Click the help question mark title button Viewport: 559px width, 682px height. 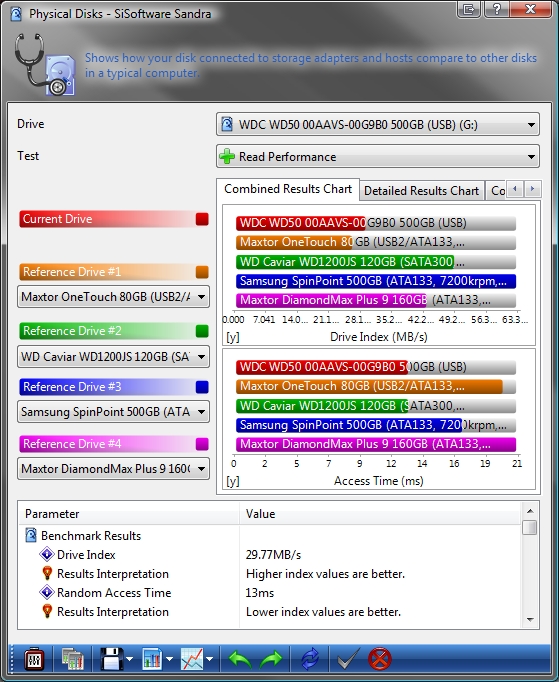coord(496,10)
